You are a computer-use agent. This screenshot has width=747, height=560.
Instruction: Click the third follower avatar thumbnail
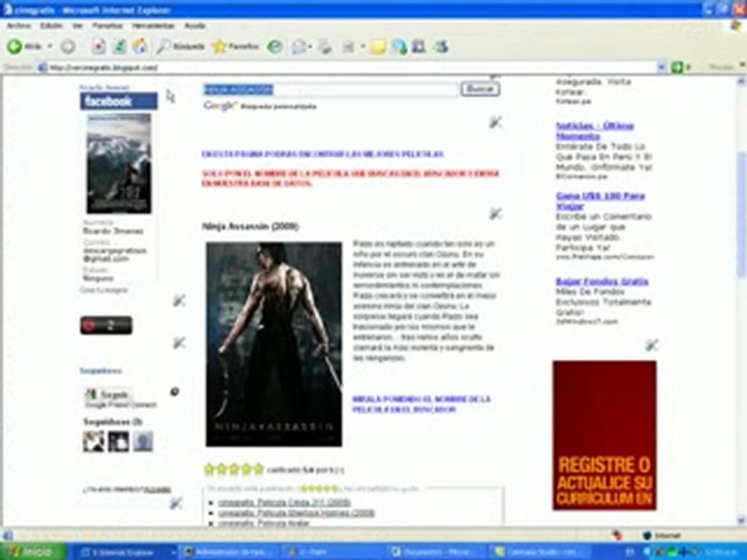coord(143,441)
